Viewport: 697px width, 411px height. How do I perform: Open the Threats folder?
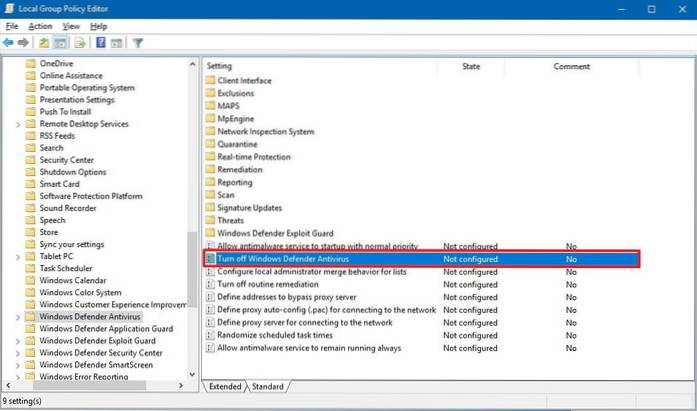231,220
